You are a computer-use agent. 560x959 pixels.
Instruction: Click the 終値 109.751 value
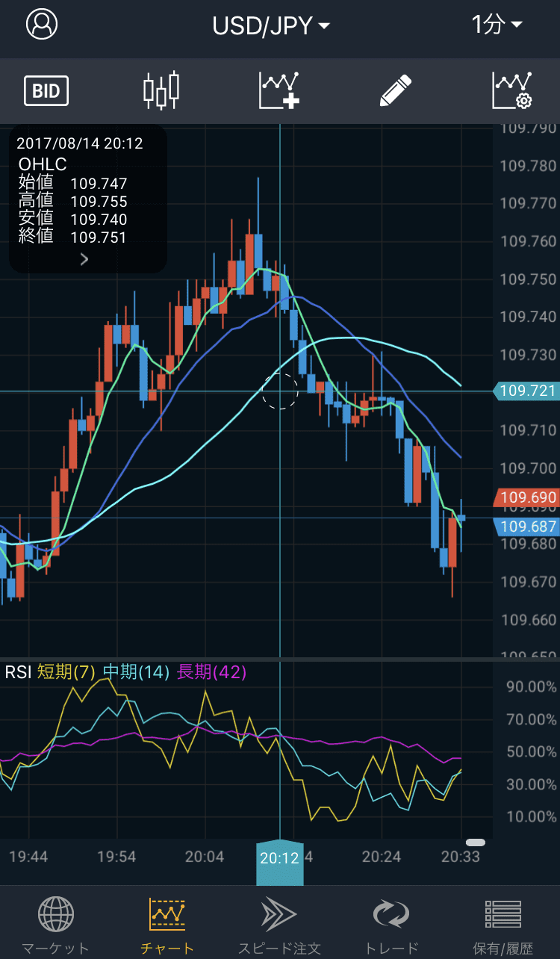[99, 238]
